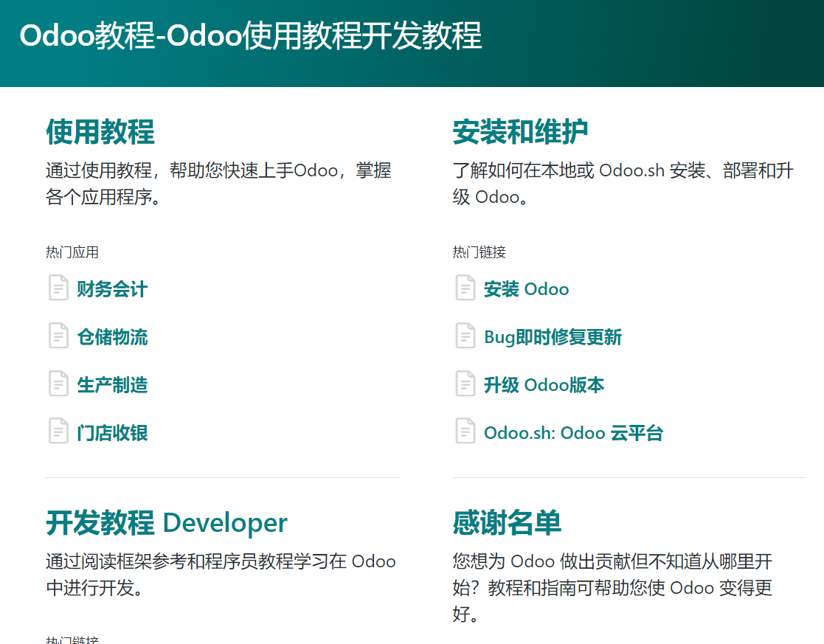Viewport: 824px width, 644px height.
Task: Click the description starting 您想为 Odoo 做出贡献
Action: click(x=612, y=587)
